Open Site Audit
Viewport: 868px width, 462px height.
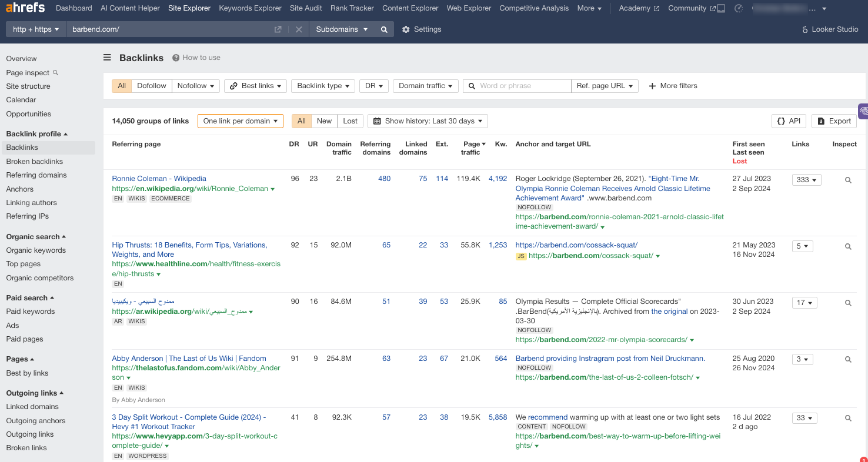pos(306,8)
